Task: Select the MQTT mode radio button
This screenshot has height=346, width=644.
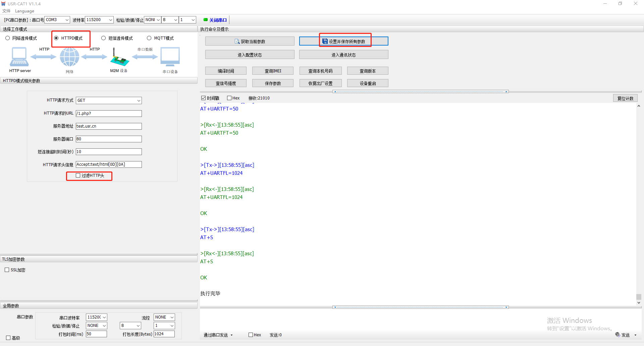Action: (x=149, y=38)
